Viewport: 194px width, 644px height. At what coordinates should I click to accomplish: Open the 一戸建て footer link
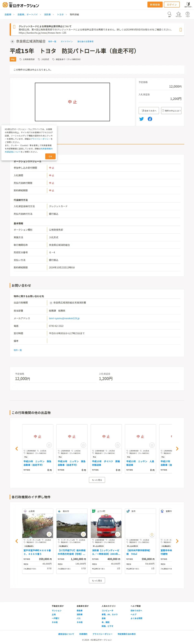coord(56,618)
